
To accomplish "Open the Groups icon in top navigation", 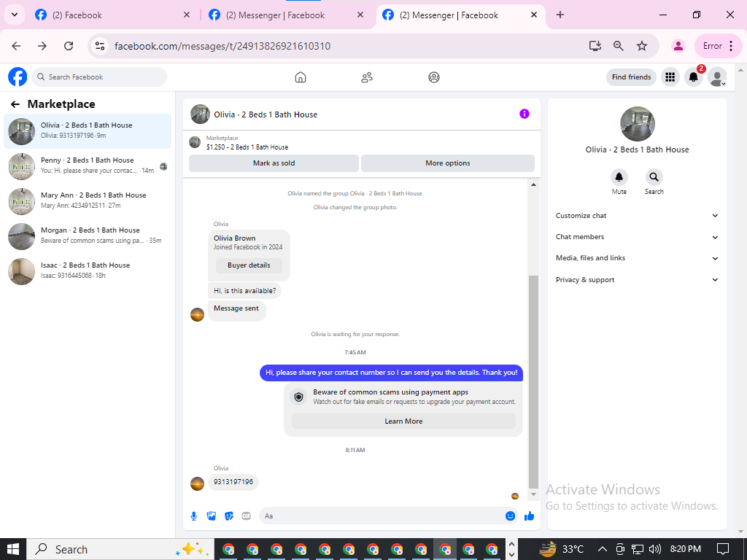I will point(433,77).
